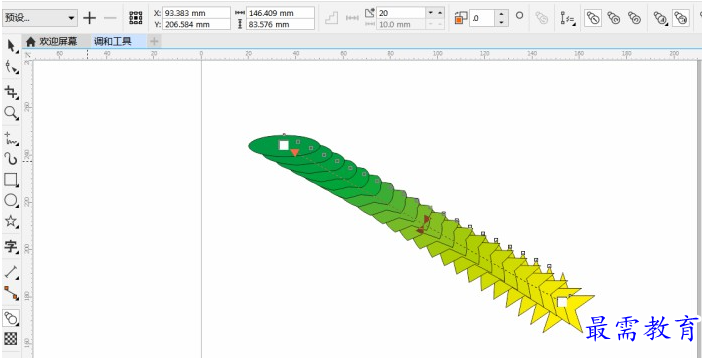
Task: Select the Ellipse tool
Action: coord(11,200)
